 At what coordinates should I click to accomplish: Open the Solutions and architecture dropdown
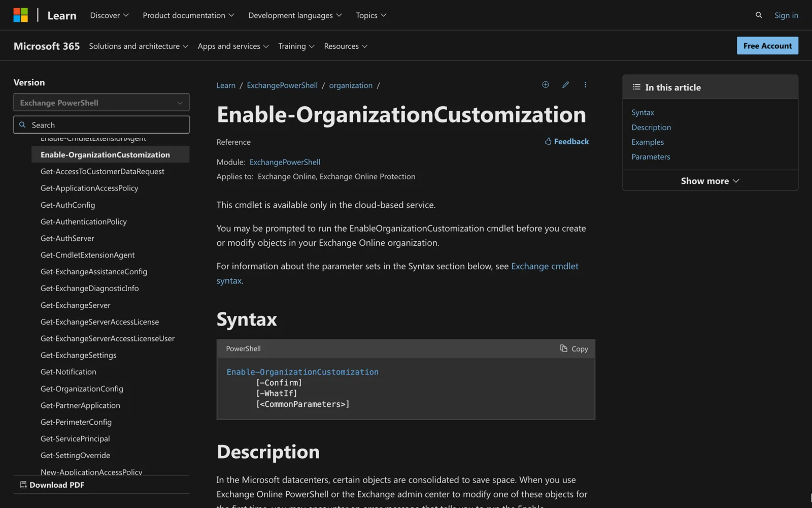coord(139,46)
